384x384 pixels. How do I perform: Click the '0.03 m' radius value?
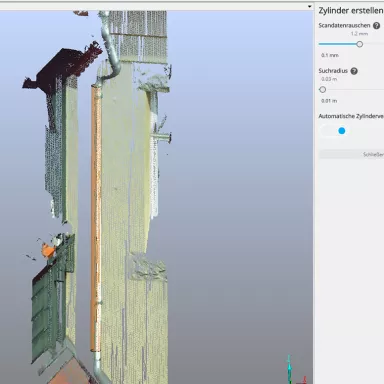tap(329, 79)
